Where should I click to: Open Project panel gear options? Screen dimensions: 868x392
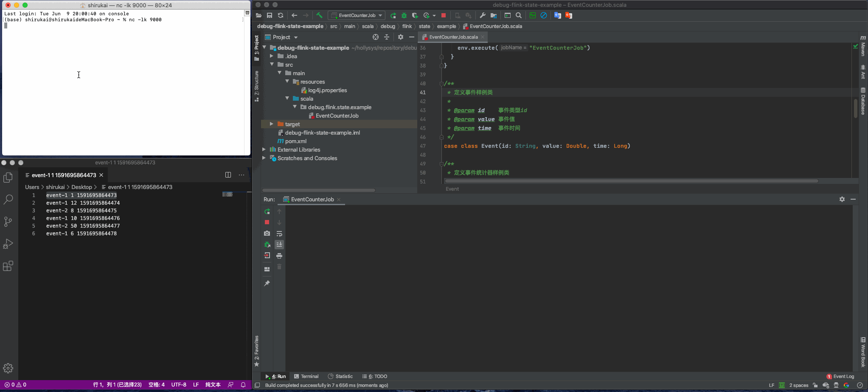[401, 37]
